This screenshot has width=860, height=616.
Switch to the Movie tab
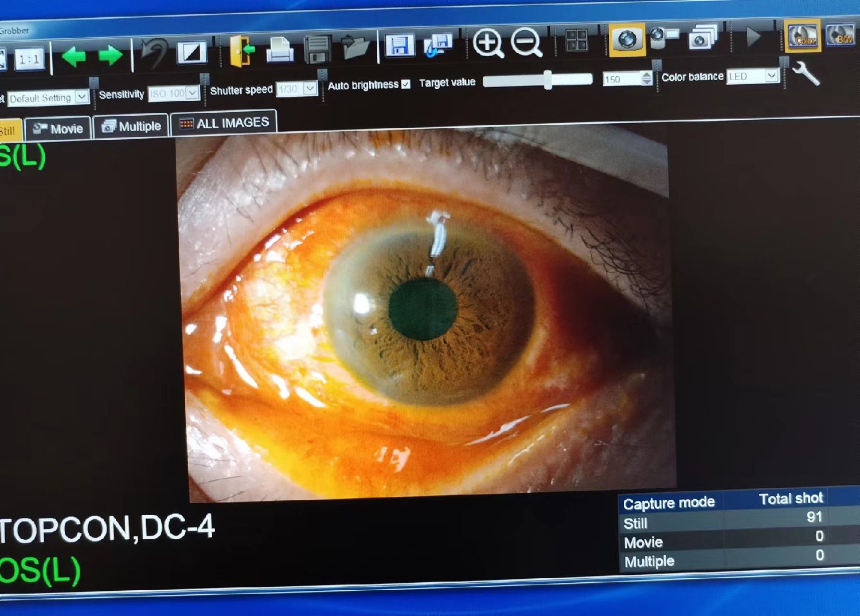click(x=58, y=128)
